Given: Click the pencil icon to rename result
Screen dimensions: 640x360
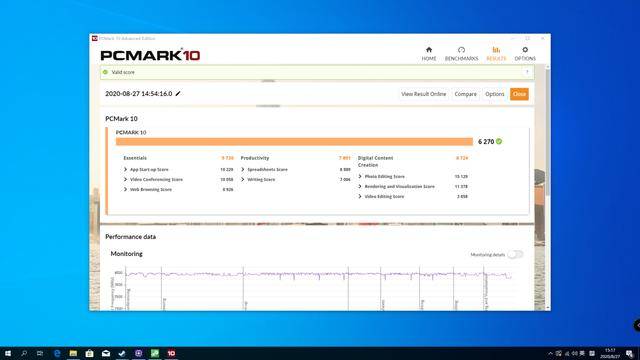Looking at the screenshot, I should [x=178, y=93].
